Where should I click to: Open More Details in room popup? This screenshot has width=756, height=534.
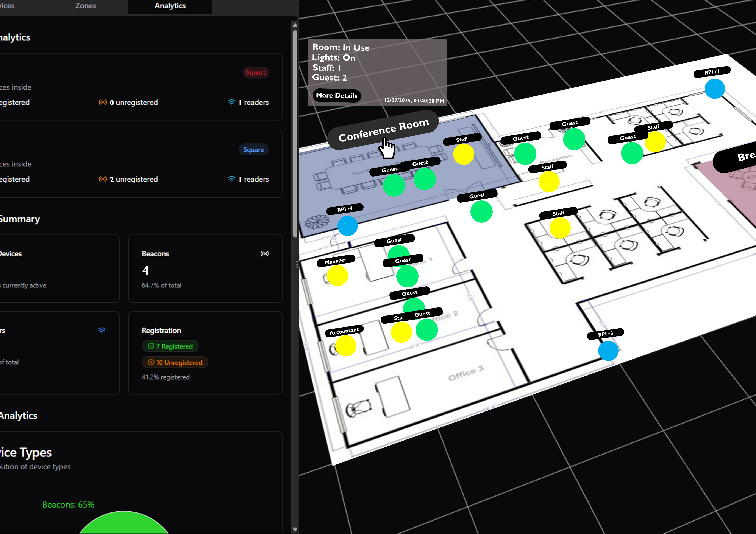click(336, 95)
